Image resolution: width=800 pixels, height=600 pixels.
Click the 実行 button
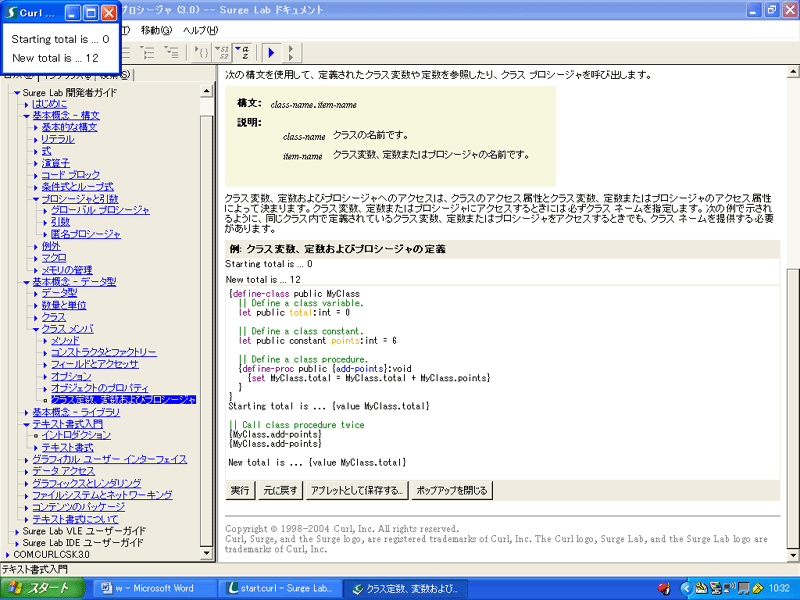[x=240, y=491]
